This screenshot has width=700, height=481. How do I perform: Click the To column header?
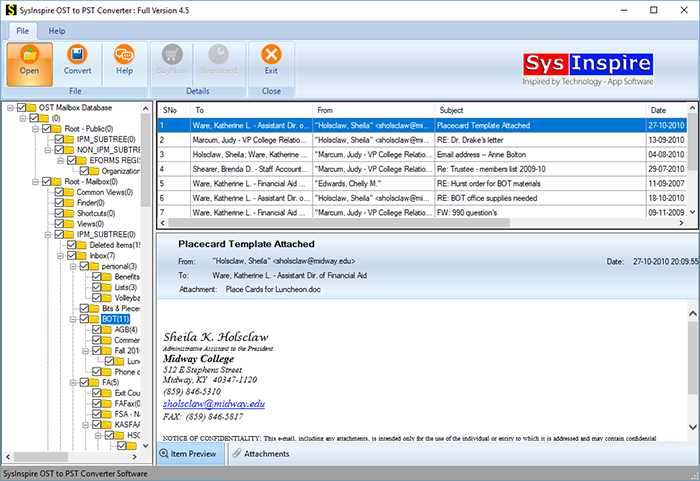click(251, 110)
